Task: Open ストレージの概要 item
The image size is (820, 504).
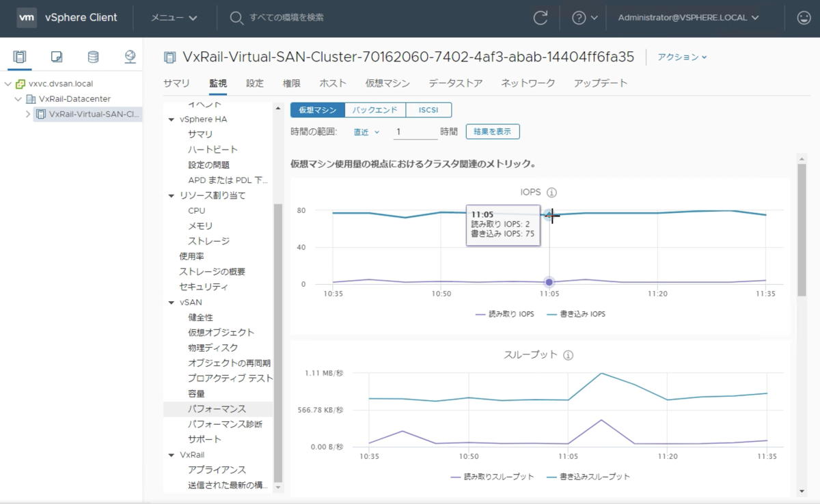Action: 213,272
